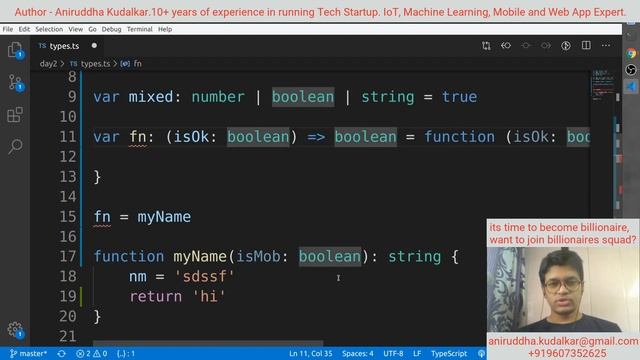Open the File menu
Image resolution: width=640 pixels, height=360 pixels.
point(7,29)
